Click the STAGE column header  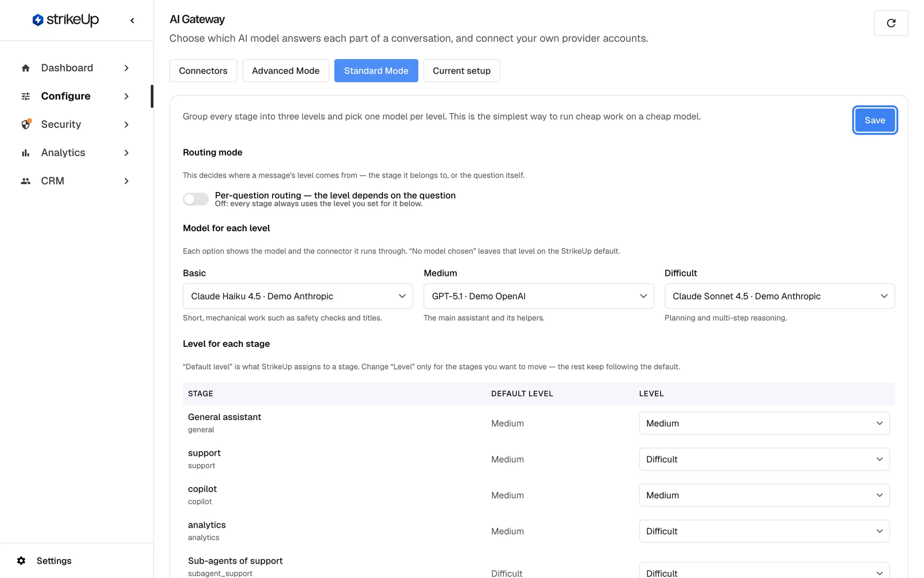click(x=201, y=394)
